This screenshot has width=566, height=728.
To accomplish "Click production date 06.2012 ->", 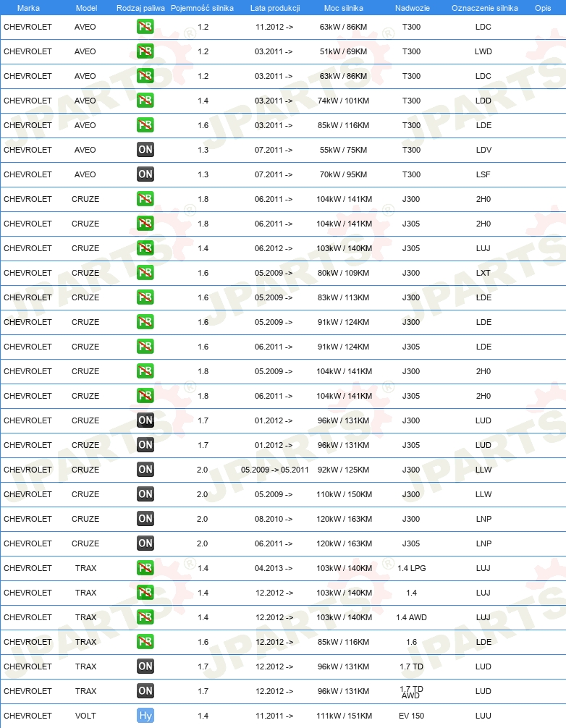I will tap(274, 248).
